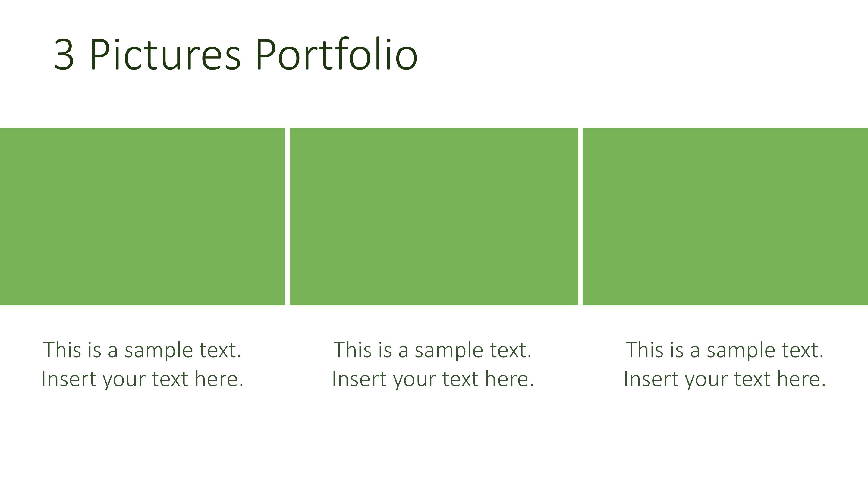Click the word "Portfolio" in the title

336,55
